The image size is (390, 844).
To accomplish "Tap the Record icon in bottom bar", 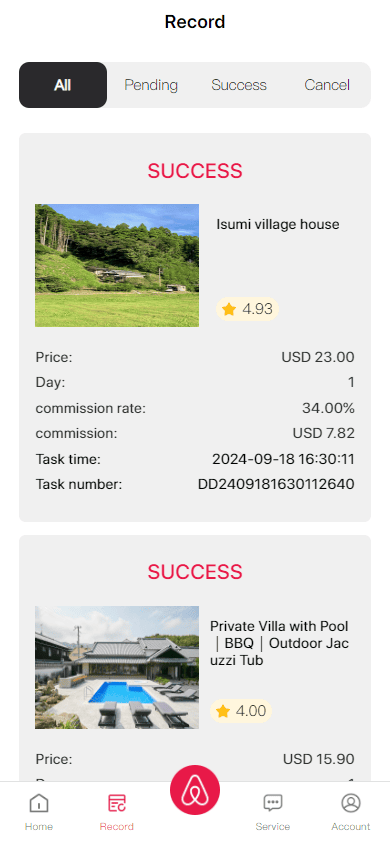I will 117,803.
